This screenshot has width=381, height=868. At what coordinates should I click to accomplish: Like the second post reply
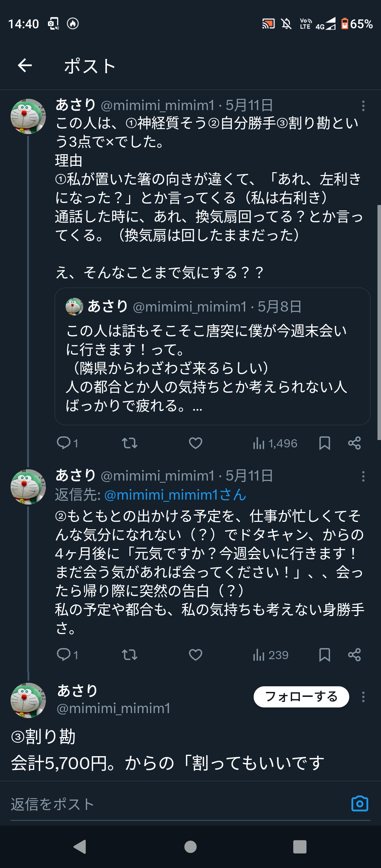click(195, 655)
